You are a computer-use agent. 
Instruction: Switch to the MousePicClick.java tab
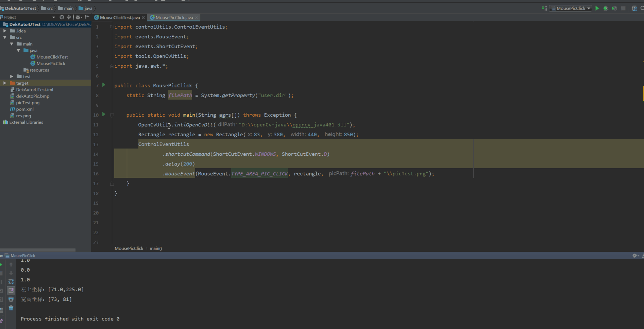click(x=174, y=17)
